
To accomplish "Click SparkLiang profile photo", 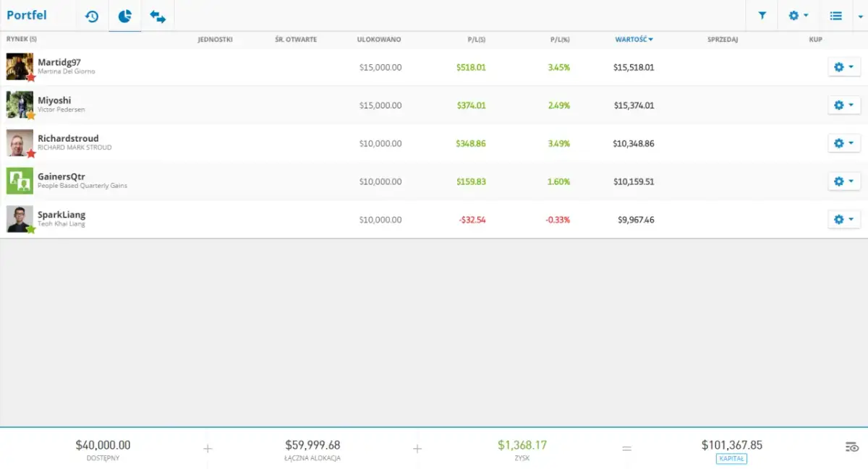I will (20, 219).
